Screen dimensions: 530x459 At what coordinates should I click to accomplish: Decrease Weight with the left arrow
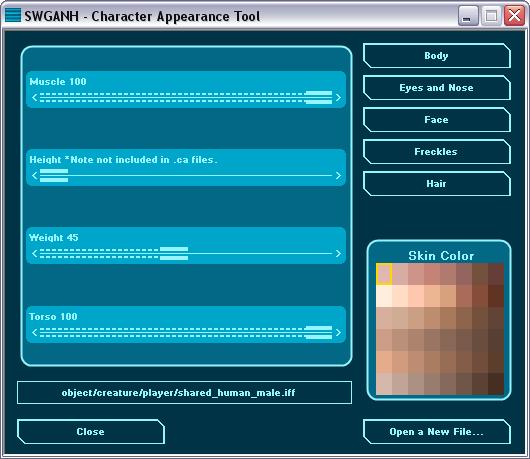click(34, 253)
